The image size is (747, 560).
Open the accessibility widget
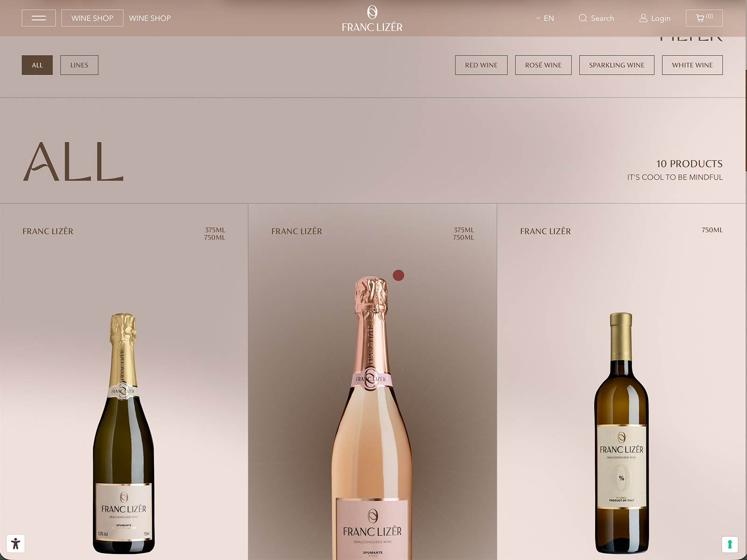(15, 544)
